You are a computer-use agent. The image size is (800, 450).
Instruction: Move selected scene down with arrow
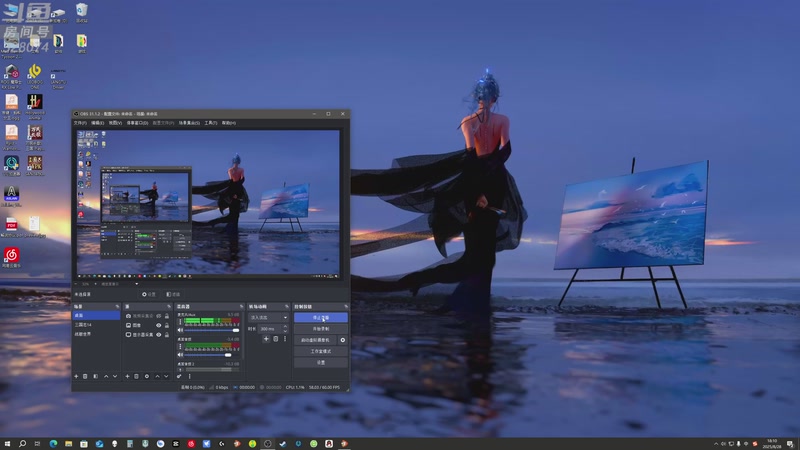pos(115,377)
